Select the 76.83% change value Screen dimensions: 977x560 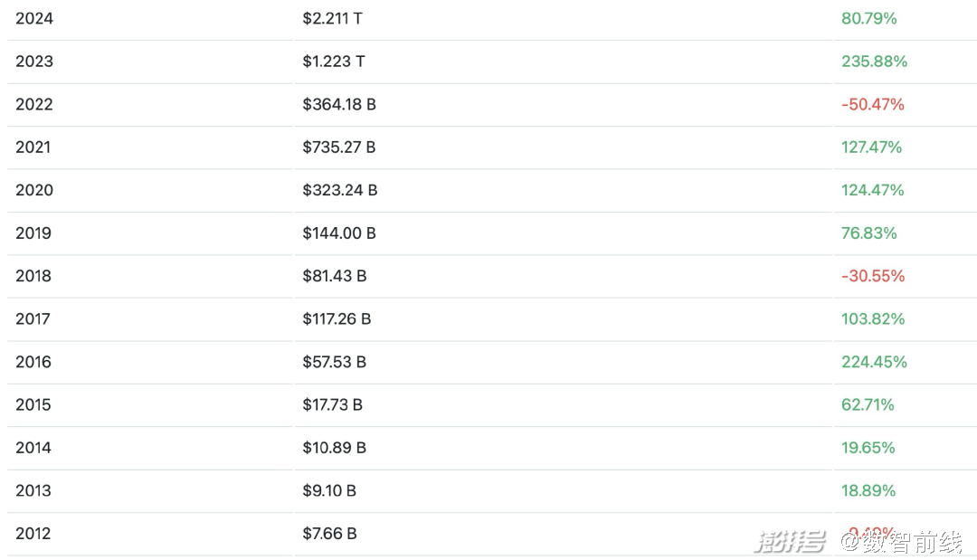click(x=868, y=233)
